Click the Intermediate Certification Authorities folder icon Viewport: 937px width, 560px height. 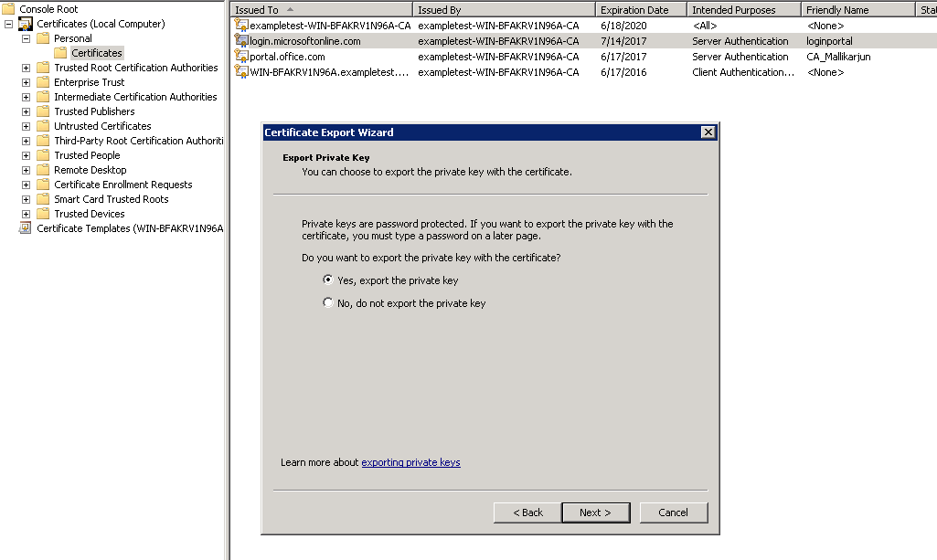43,97
